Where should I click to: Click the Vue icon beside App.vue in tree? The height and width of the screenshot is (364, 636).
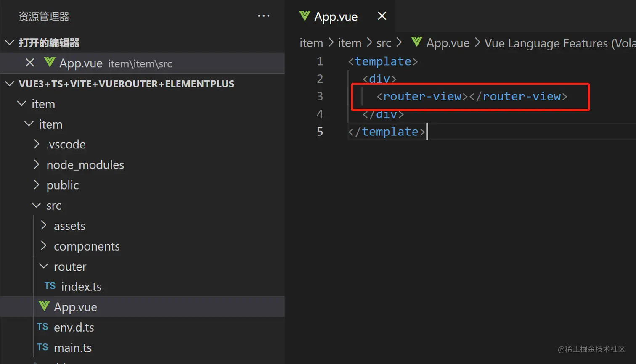[44, 306]
